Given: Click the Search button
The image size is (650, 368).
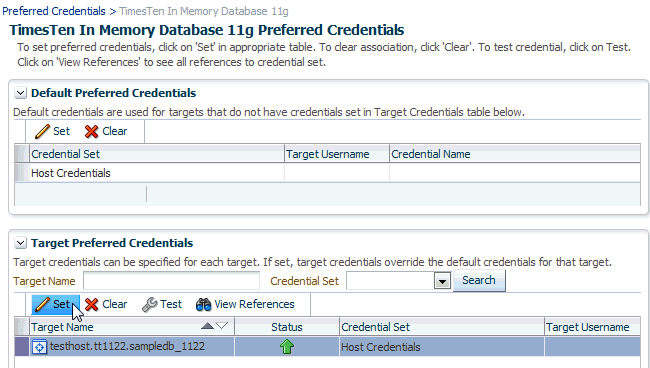Looking at the screenshot, I should point(479,281).
